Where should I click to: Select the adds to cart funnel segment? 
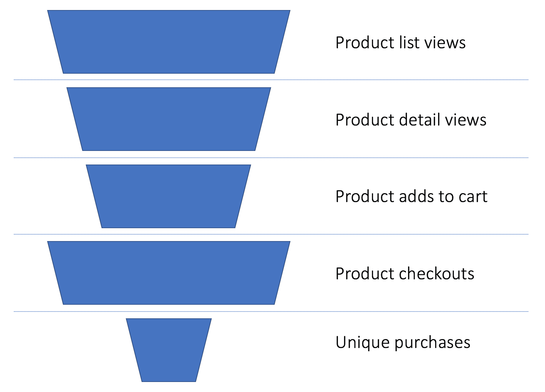click(168, 196)
